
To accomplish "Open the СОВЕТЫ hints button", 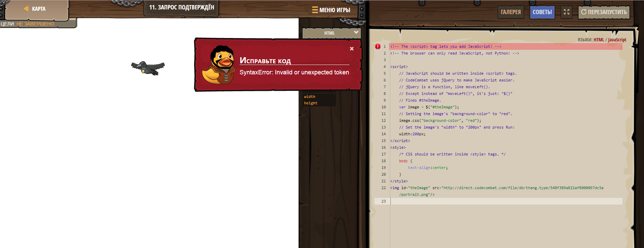I will coord(542,12).
